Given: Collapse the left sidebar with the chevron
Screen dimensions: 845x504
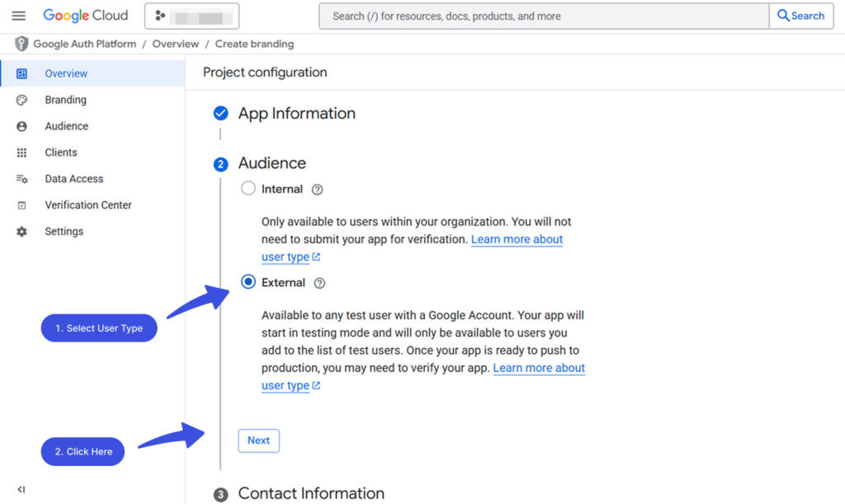Looking at the screenshot, I should pos(21,488).
